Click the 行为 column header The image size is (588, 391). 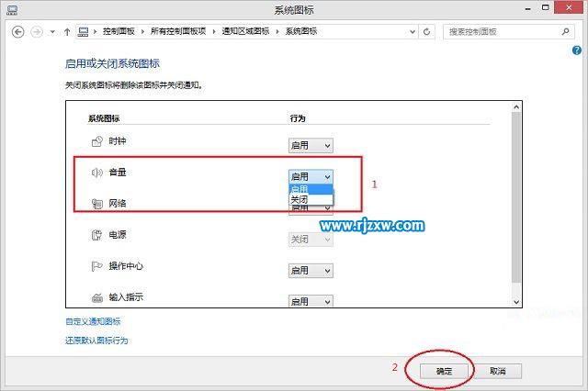click(298, 118)
